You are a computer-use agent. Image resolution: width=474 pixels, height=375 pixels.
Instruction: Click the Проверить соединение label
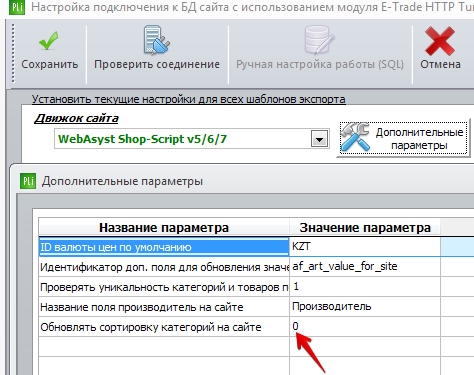coord(157,64)
